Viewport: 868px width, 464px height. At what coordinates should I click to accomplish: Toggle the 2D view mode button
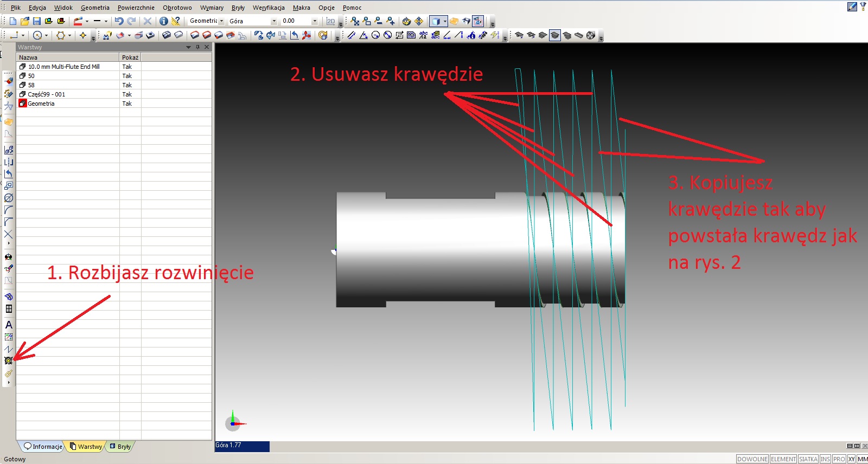331,21
